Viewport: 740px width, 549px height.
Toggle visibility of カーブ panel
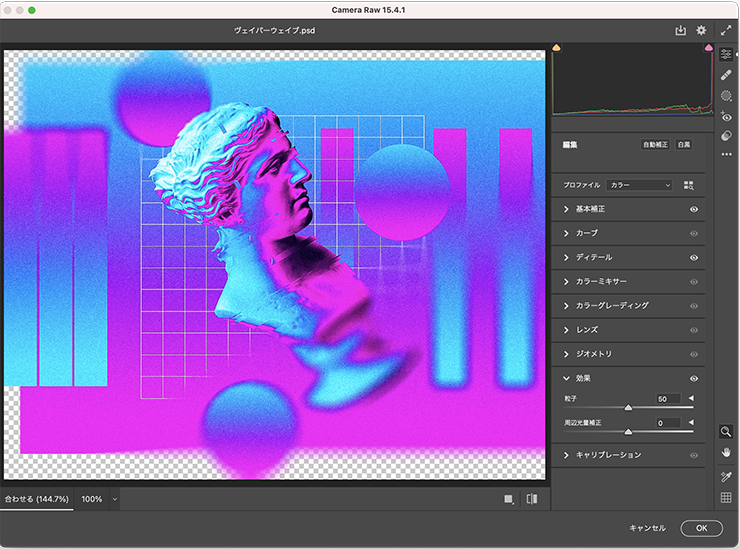[694, 233]
